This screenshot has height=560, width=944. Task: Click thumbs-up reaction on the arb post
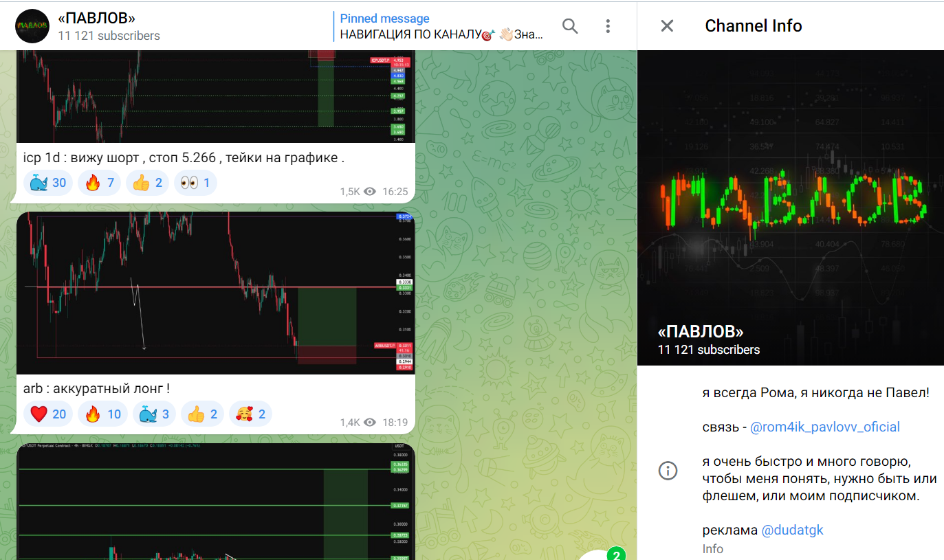pos(202,414)
